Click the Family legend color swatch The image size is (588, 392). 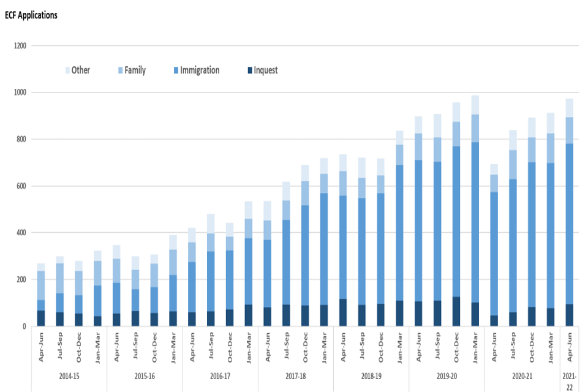tap(119, 70)
